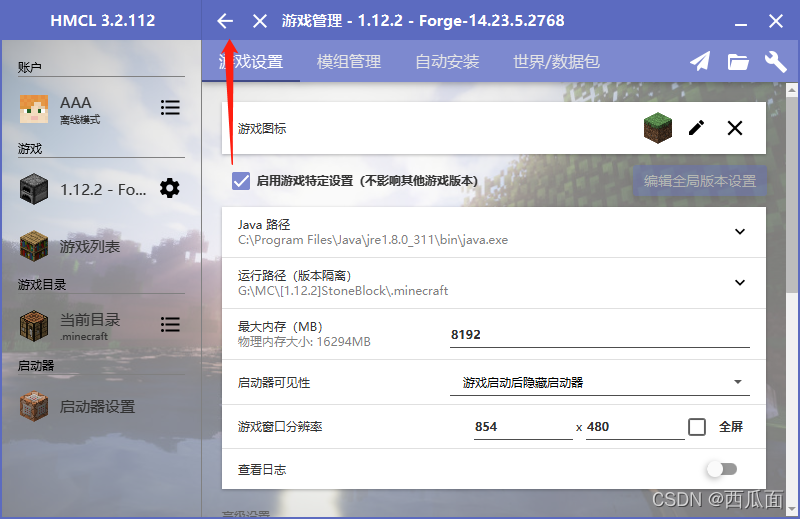
Task: Click the bookshelf icon for game list
Action: click(34, 246)
